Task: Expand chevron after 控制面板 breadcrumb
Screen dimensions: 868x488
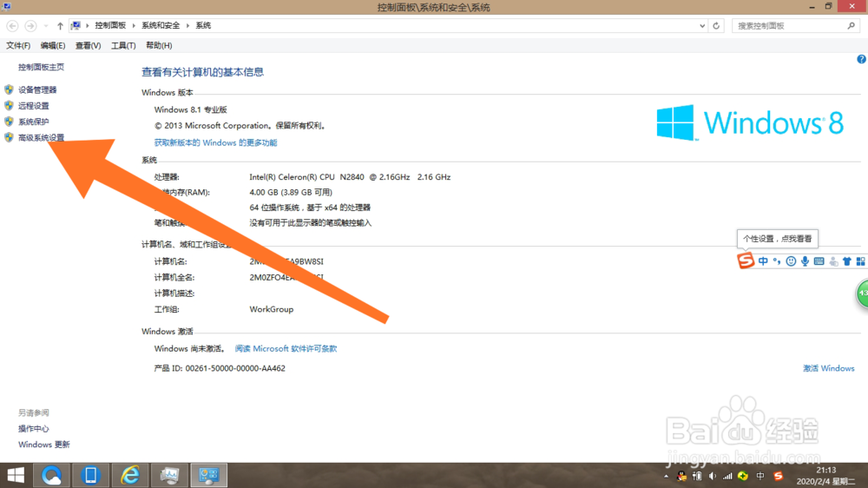Action: click(134, 25)
